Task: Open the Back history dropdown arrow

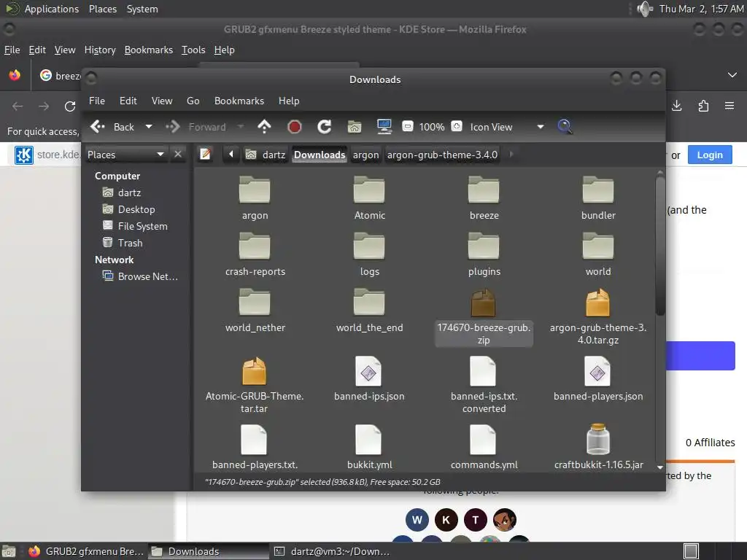Action: 149,127
